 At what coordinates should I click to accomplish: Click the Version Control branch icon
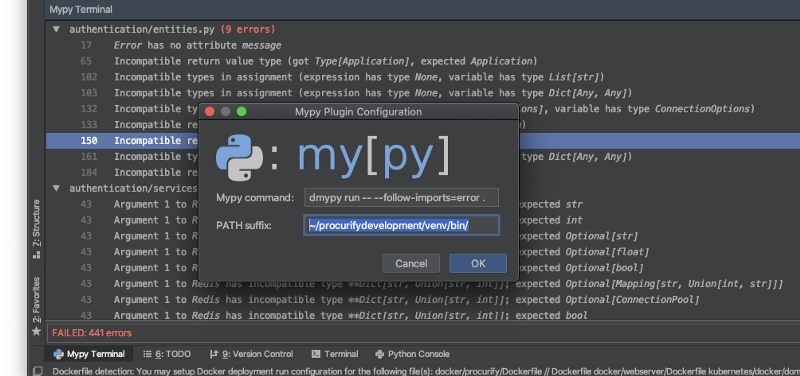214,354
